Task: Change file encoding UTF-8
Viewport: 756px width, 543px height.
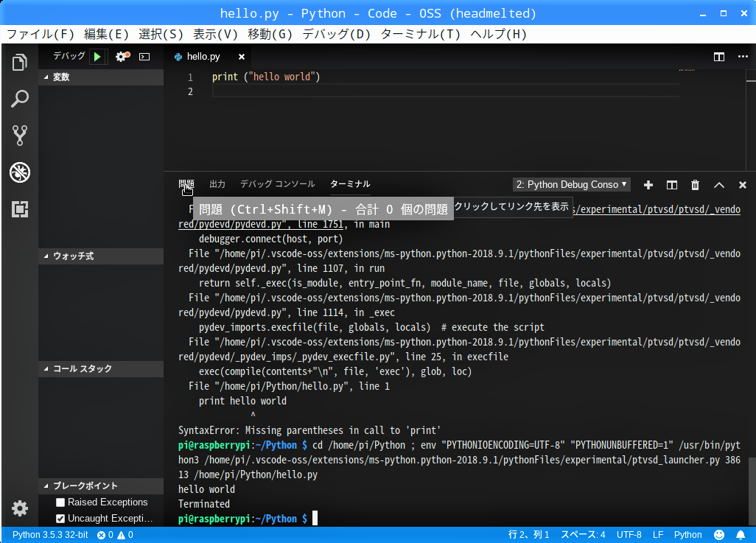Action: tap(629, 535)
